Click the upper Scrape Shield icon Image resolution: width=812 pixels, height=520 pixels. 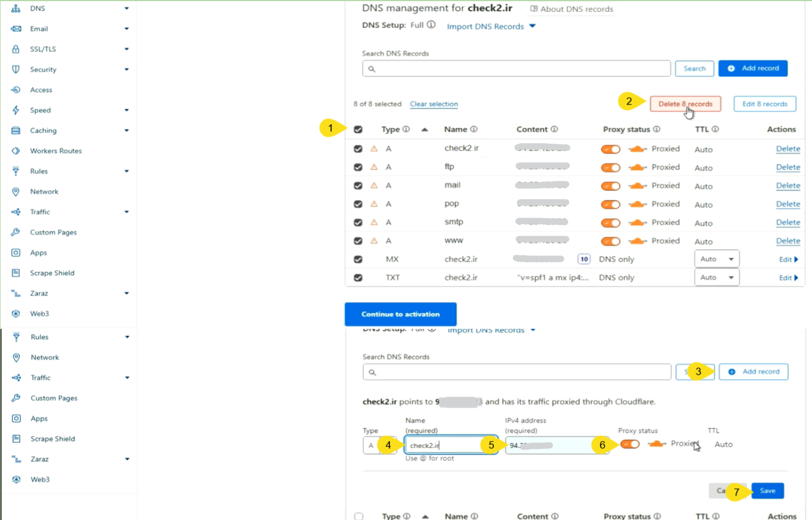pos(16,273)
